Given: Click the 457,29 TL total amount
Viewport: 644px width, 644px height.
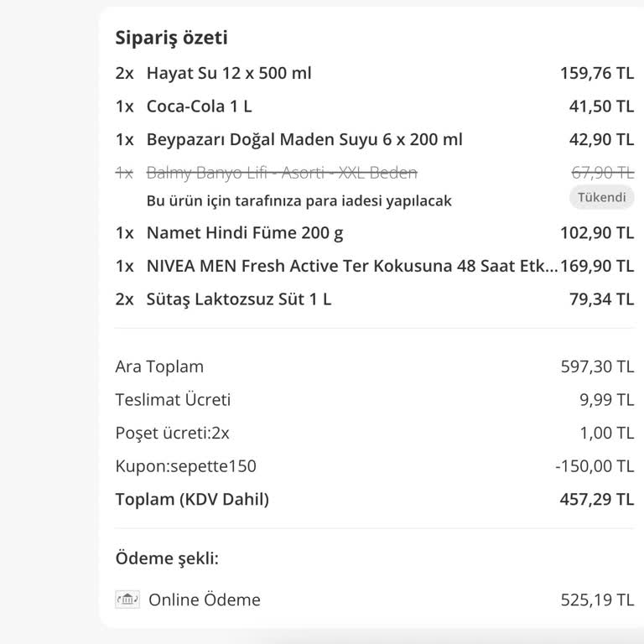Looking at the screenshot, I should point(596,500).
